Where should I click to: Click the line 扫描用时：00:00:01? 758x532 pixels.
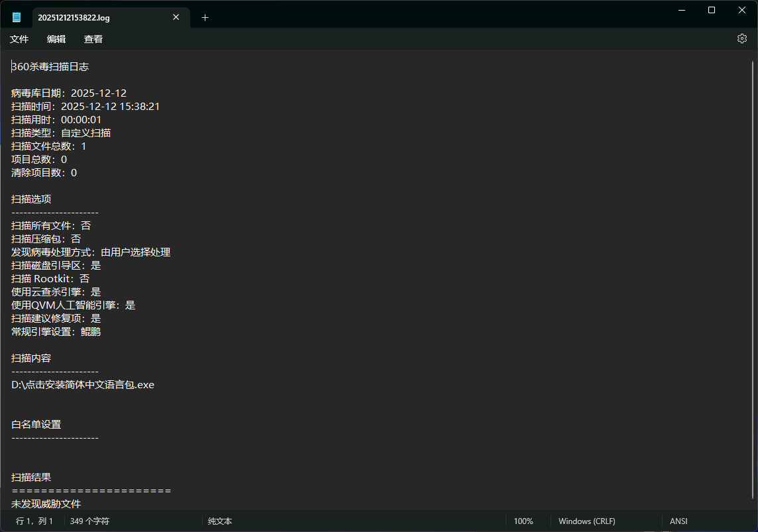56,120
